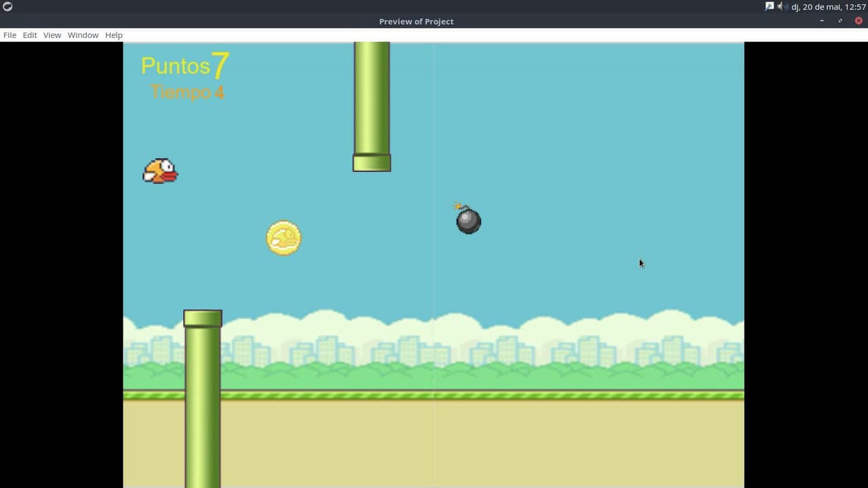The image size is (868, 488).
Task: Minimize the Preview of Project window
Action: (822, 21)
